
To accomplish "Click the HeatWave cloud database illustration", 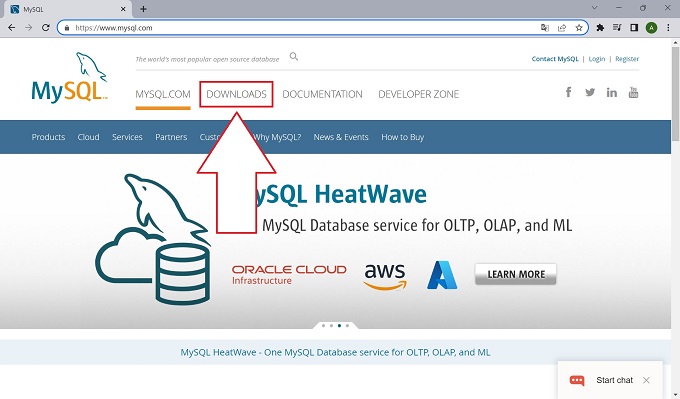I will 153,239.
